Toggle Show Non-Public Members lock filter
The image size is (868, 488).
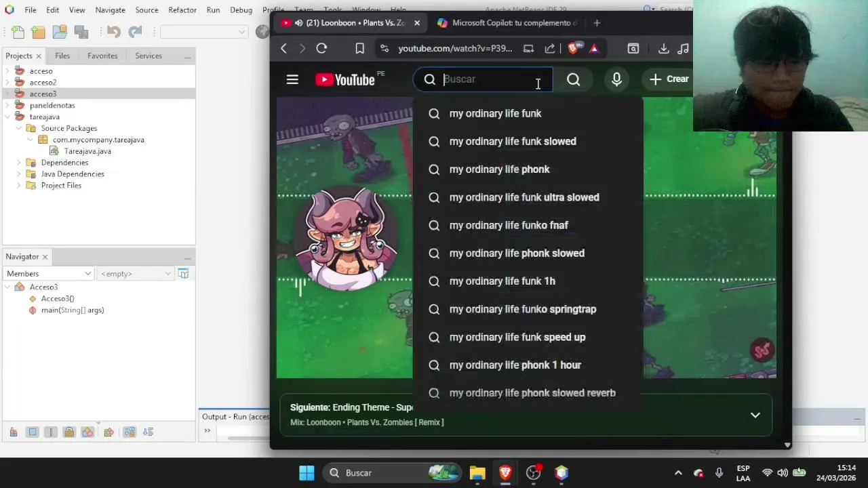point(69,432)
